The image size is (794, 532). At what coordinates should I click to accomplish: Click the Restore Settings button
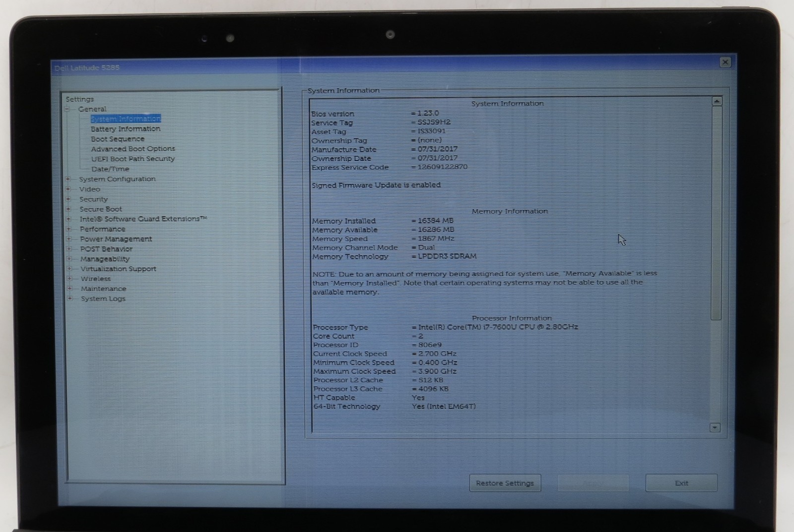coord(505,483)
